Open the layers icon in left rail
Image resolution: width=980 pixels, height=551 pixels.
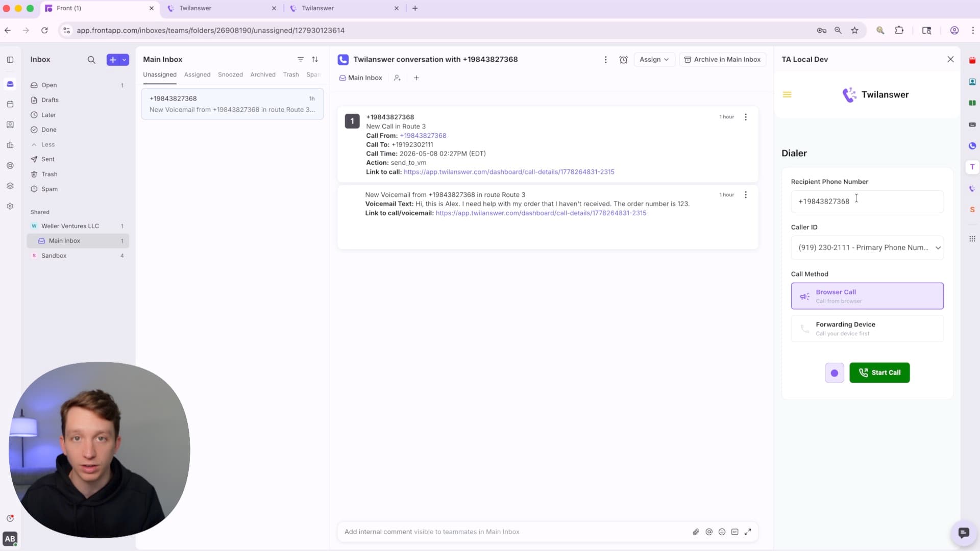point(10,186)
